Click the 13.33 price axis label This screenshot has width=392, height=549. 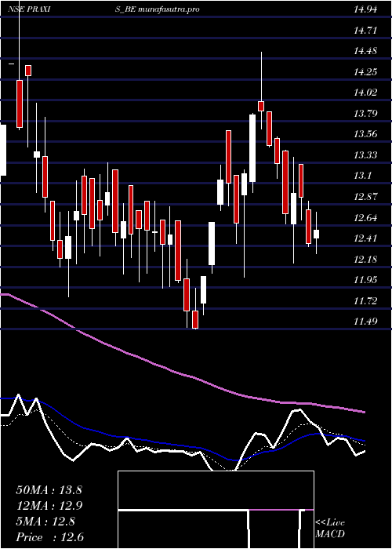pyautogui.click(x=365, y=155)
